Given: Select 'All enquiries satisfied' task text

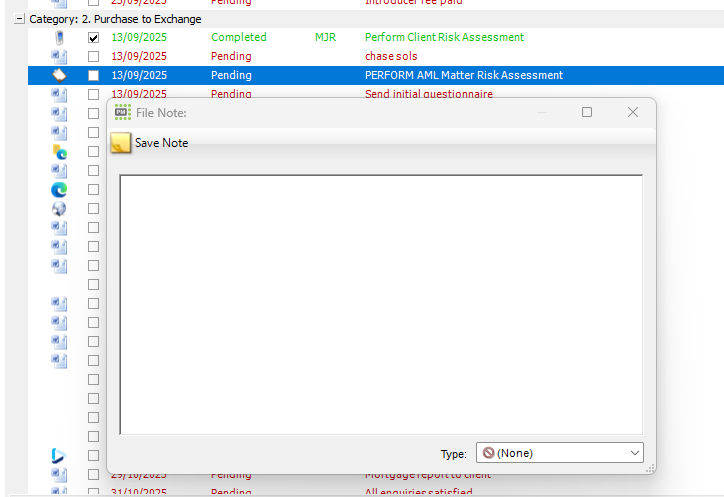Looking at the screenshot, I should (x=418, y=491).
